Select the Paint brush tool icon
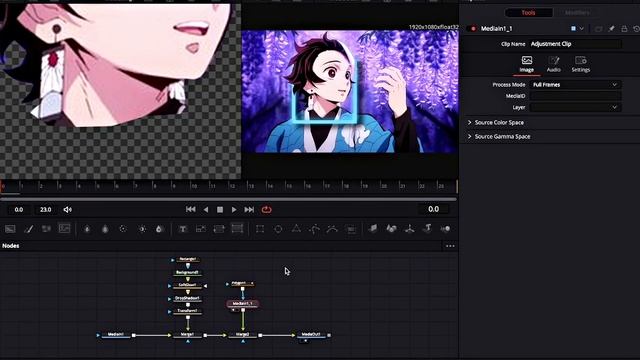640x360 pixels. point(29,229)
